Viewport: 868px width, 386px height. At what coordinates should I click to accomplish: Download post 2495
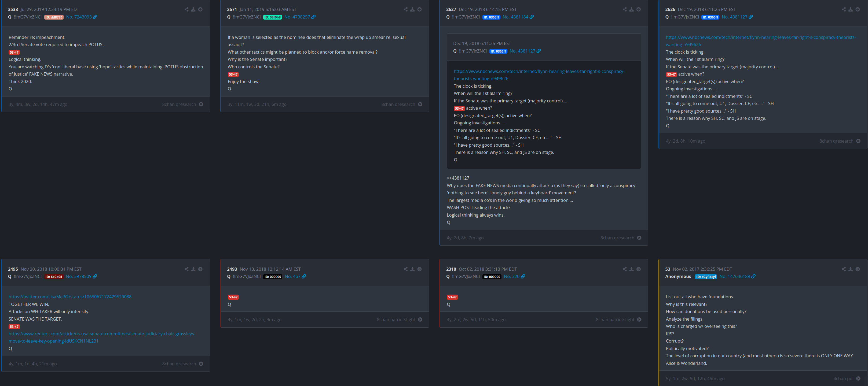coord(193,269)
